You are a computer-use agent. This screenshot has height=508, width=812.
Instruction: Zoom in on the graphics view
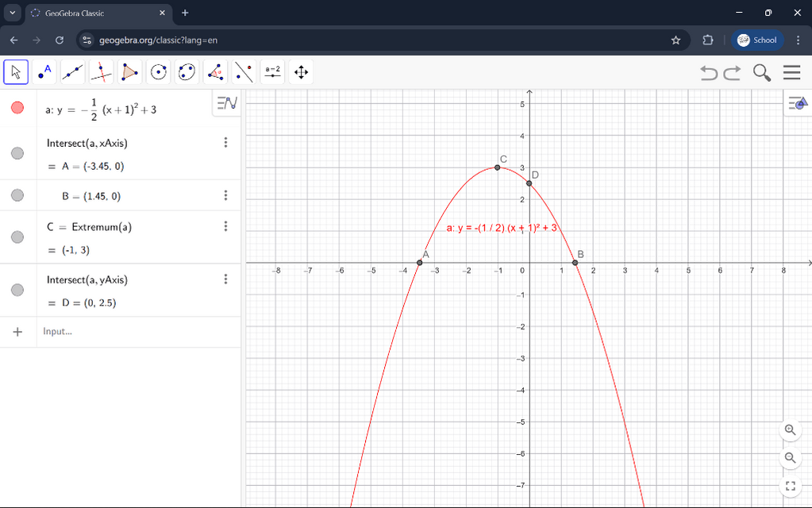point(790,429)
